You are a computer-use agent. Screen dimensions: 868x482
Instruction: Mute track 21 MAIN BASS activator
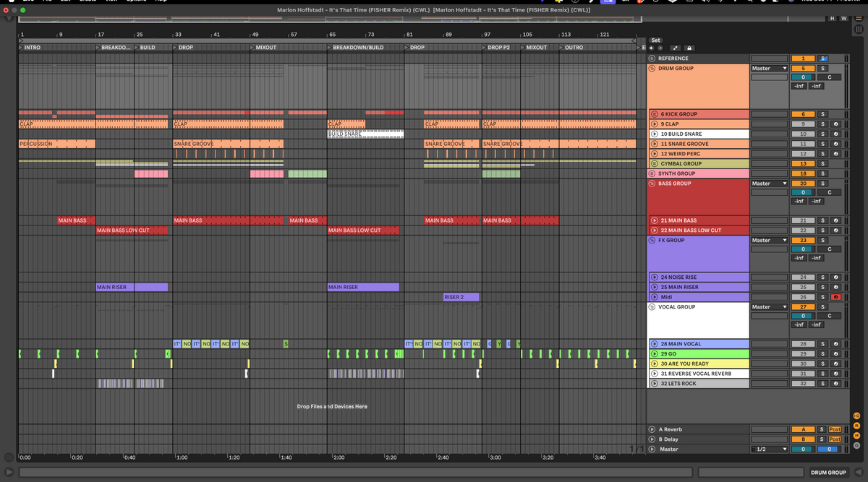(802, 220)
